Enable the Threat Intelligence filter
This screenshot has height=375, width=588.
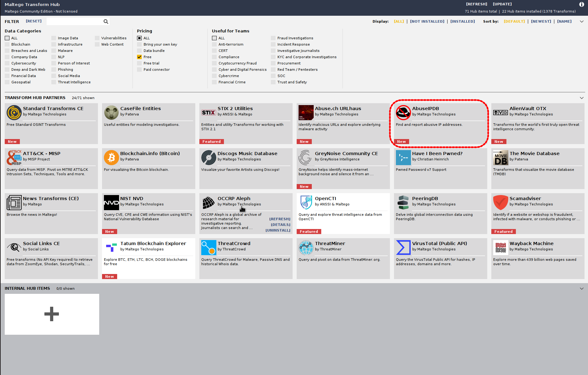pos(54,82)
